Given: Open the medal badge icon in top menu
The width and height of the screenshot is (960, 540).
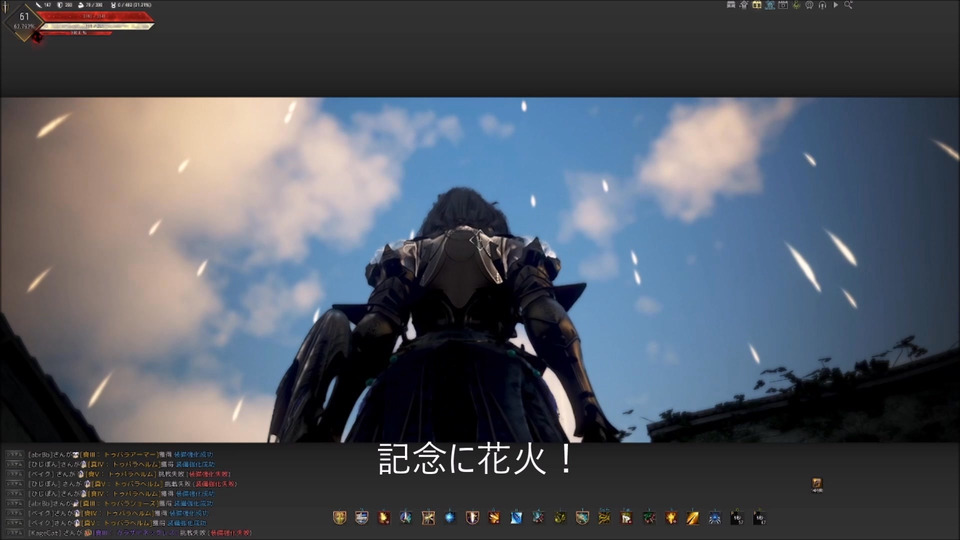Looking at the screenshot, I should point(809,5).
